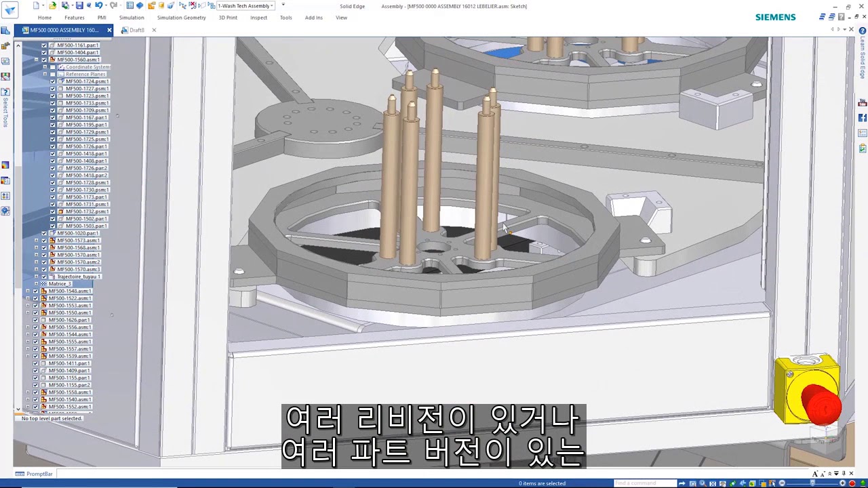Switch to the Draft8 document tab
868x488 pixels.
137,30
